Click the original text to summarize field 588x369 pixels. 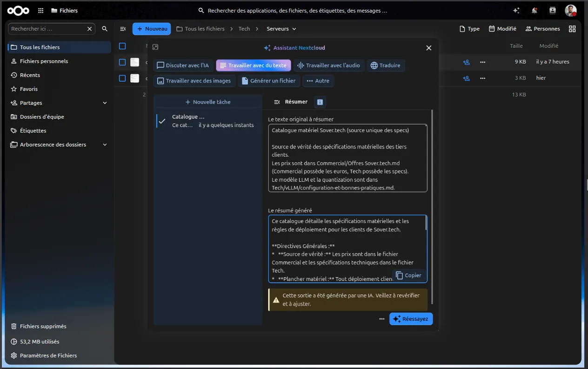pyautogui.click(x=347, y=158)
